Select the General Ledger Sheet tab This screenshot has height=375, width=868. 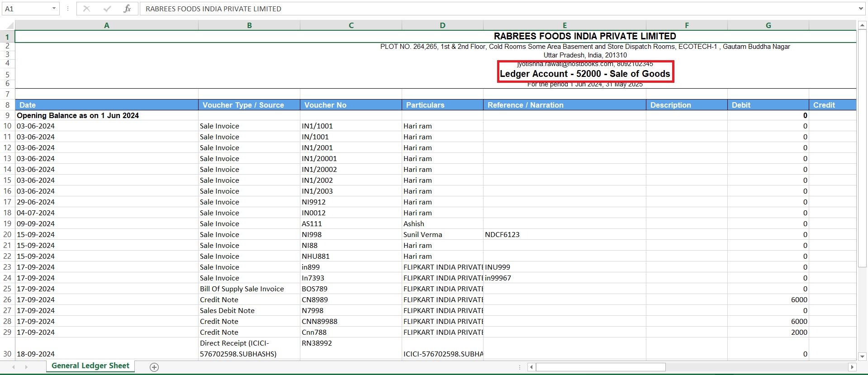coord(90,366)
